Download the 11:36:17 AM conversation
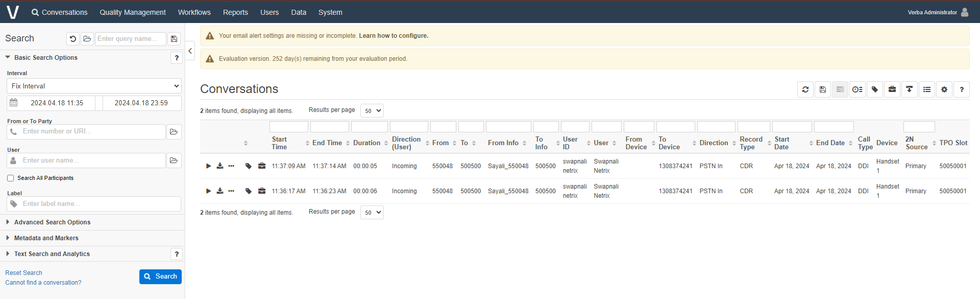 point(220,191)
